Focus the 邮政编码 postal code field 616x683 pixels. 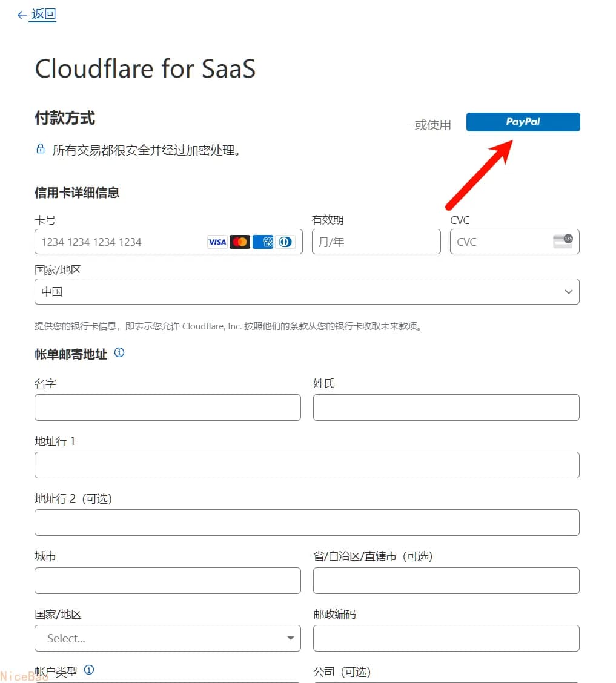click(x=446, y=638)
